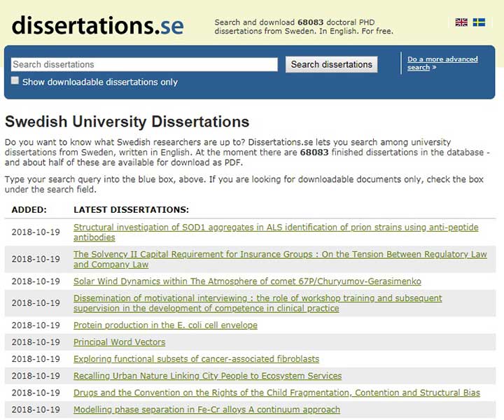Open Solar Wind Dynamics comet 67P dissertation
Screen dimensions: 504x420
tap(247, 281)
